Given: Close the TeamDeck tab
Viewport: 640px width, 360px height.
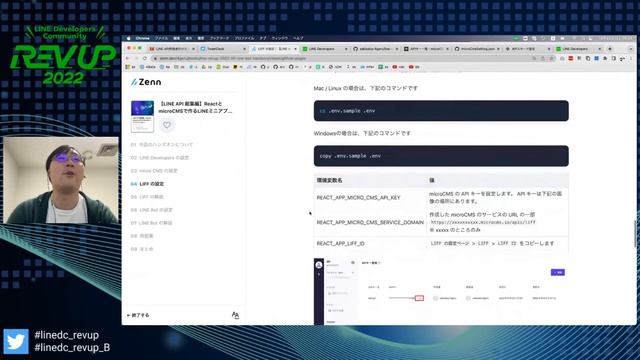Looking at the screenshot, I should click(x=244, y=49).
